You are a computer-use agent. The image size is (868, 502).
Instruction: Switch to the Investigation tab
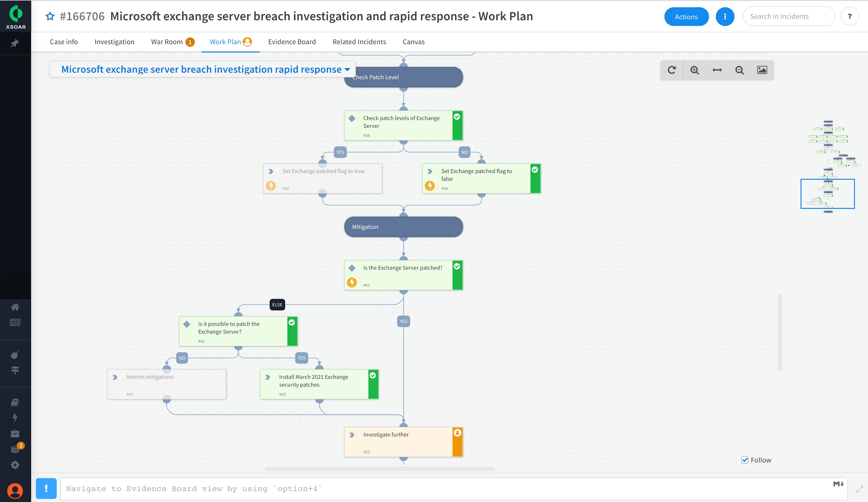click(x=115, y=42)
